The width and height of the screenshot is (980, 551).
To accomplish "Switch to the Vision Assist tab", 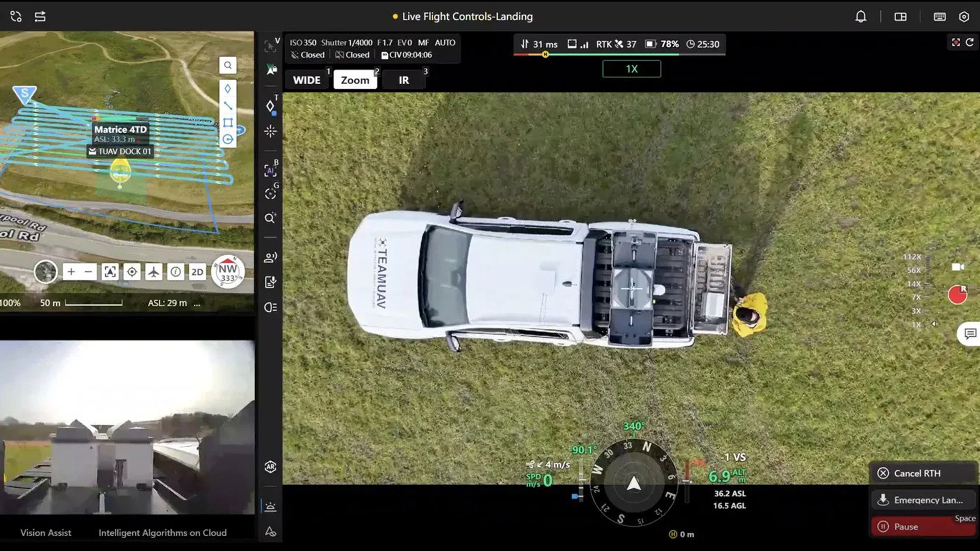I will (x=46, y=533).
